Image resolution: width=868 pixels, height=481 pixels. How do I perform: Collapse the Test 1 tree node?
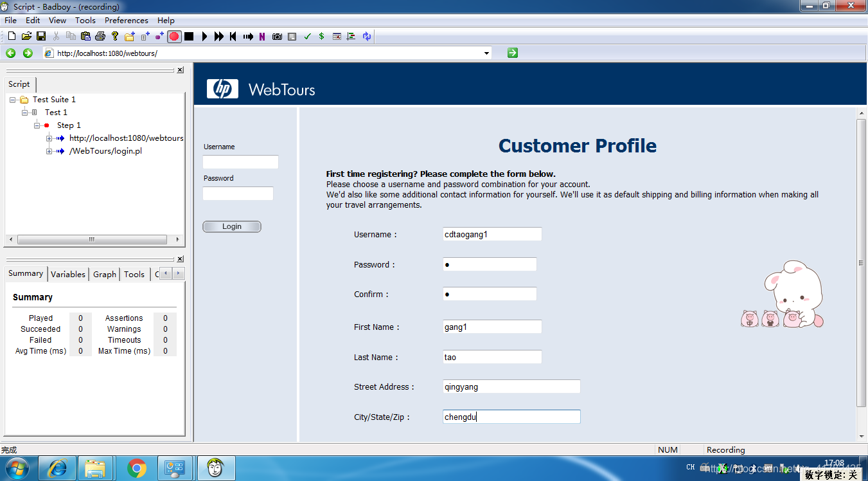point(24,113)
